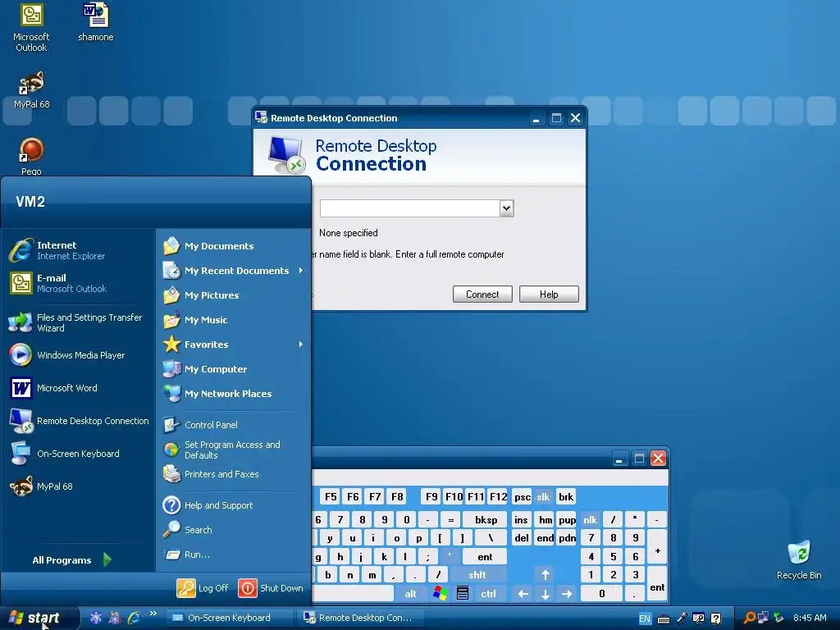840x630 pixels.
Task: Click the application menu key on keyboard
Action: 463,594
